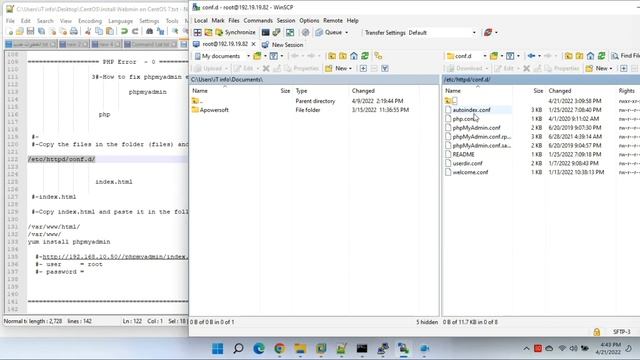Viewport: 640px width, 360px height.
Task: Open the Session menu in WinSCP
Action: click(x=286, y=20)
